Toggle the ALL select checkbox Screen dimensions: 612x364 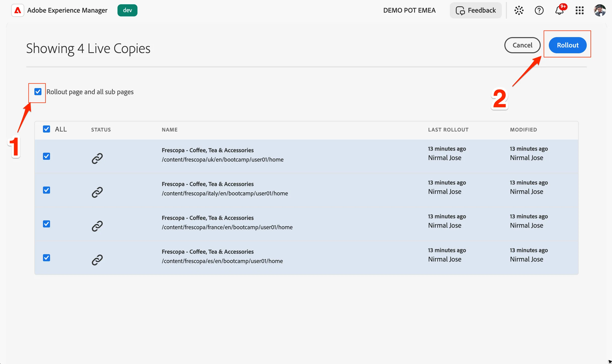[46, 129]
